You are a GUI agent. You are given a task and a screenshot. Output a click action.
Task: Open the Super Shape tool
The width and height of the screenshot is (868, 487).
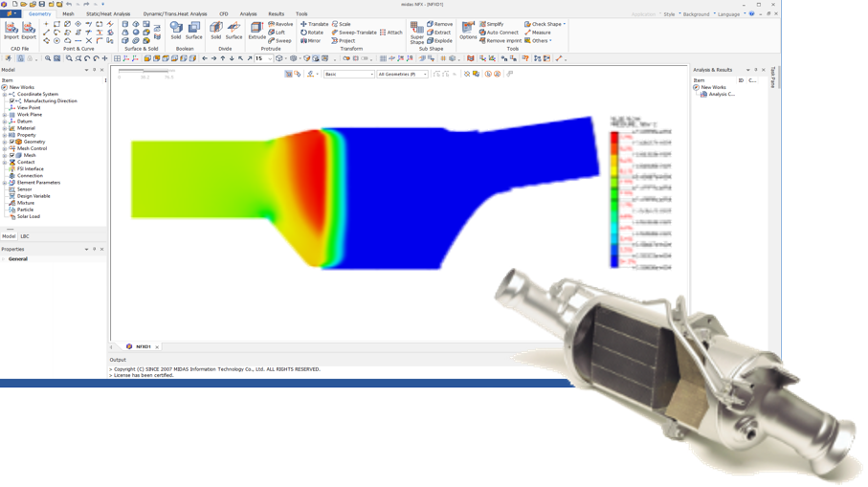click(417, 33)
